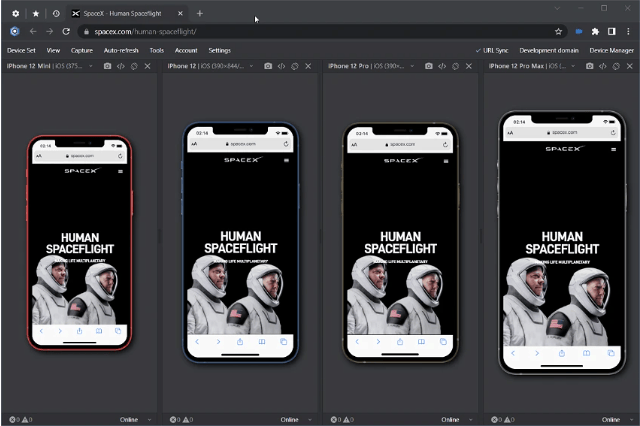Image resolution: width=640 pixels, height=426 pixels.
Task: Open the Settings menu
Action: point(220,51)
